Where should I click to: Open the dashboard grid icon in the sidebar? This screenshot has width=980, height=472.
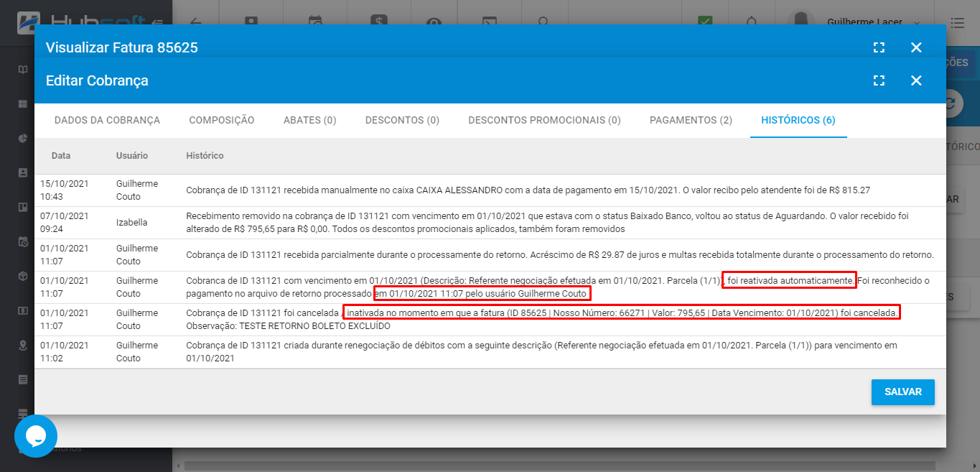pyautogui.click(x=23, y=104)
